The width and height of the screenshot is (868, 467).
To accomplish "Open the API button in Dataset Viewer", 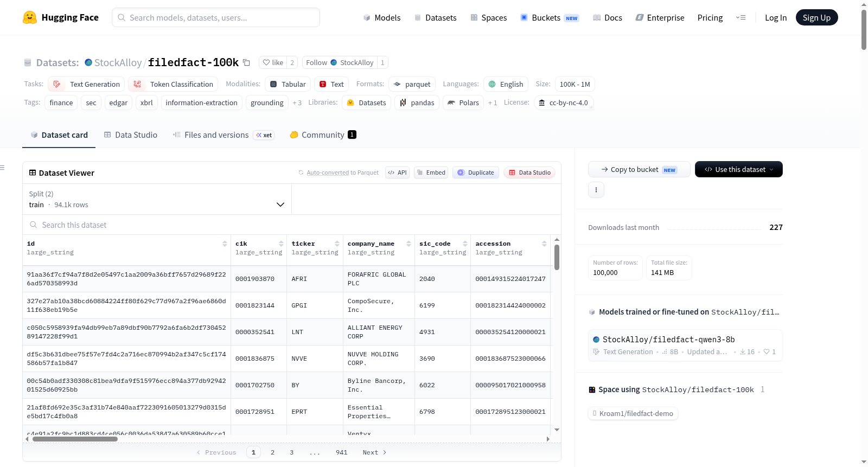I will (x=397, y=172).
